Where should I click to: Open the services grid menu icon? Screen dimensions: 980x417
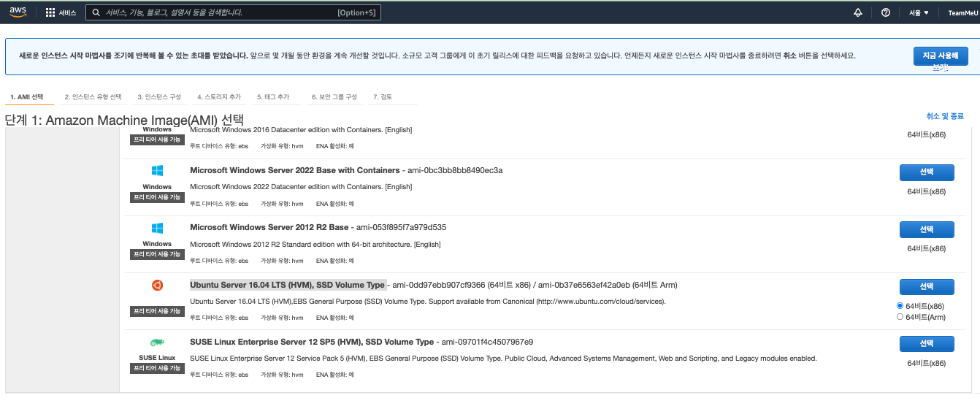[x=50, y=12]
